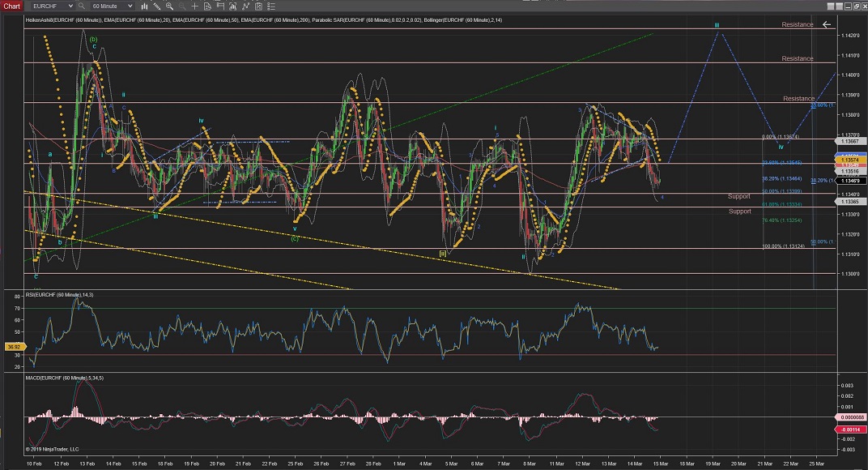Click the NinjaTrader LLC copyright text
The image size is (868, 470).
(52, 450)
